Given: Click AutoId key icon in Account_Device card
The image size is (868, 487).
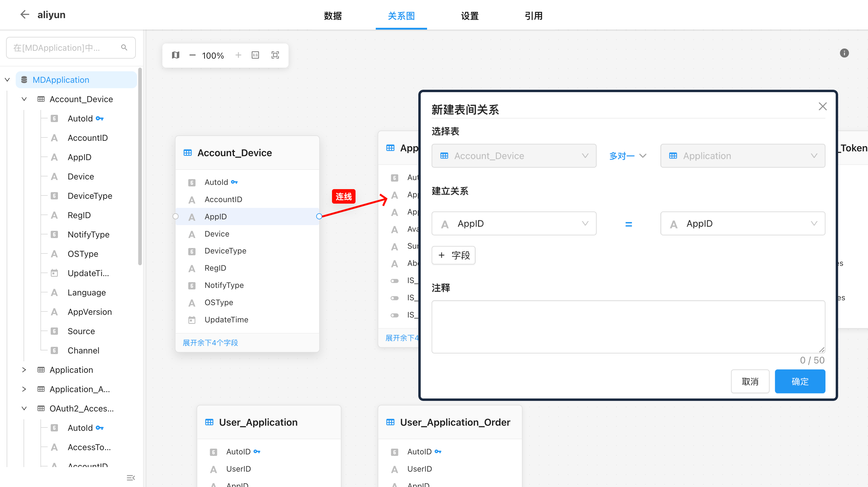Looking at the screenshot, I should [234, 182].
